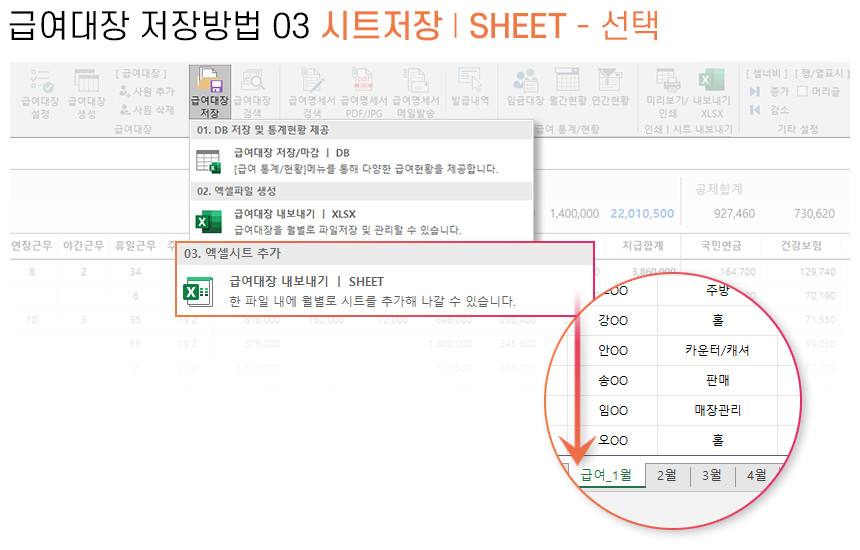
Task: Open the 급여대장 설정 settings icon
Action: (x=40, y=92)
